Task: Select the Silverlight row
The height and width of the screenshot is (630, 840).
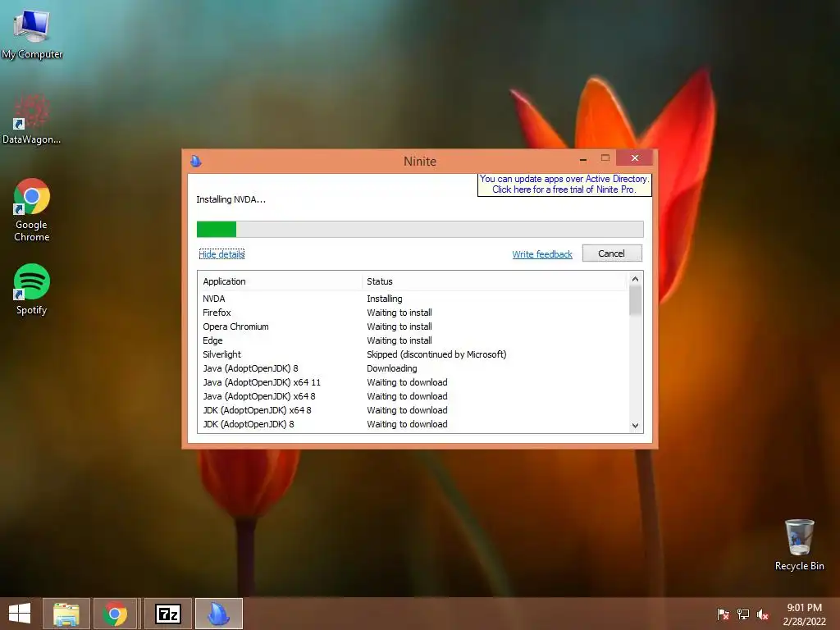Action: point(413,354)
